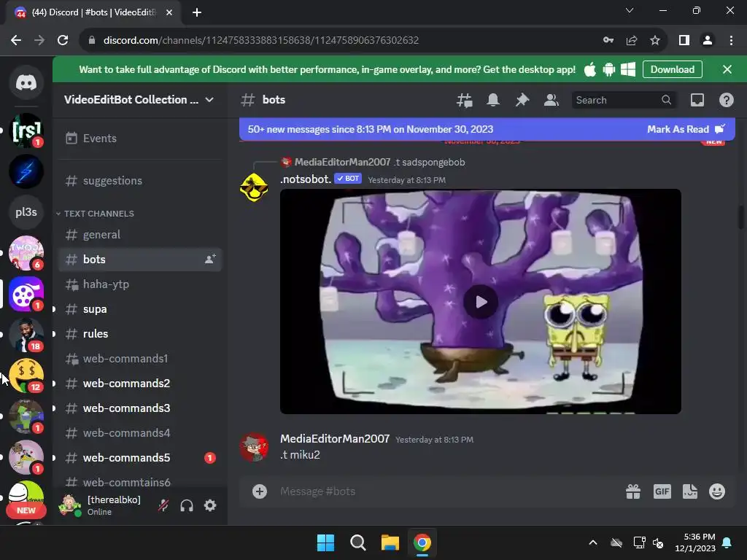Image resolution: width=747 pixels, height=560 pixels.
Task: Open notification settings bell in header
Action: point(493,100)
